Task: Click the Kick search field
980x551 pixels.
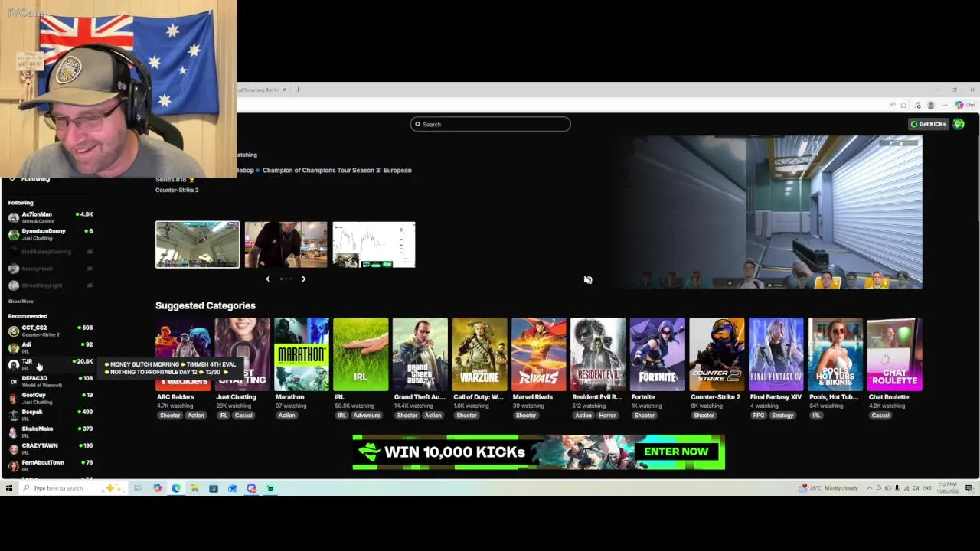Action: coord(490,124)
